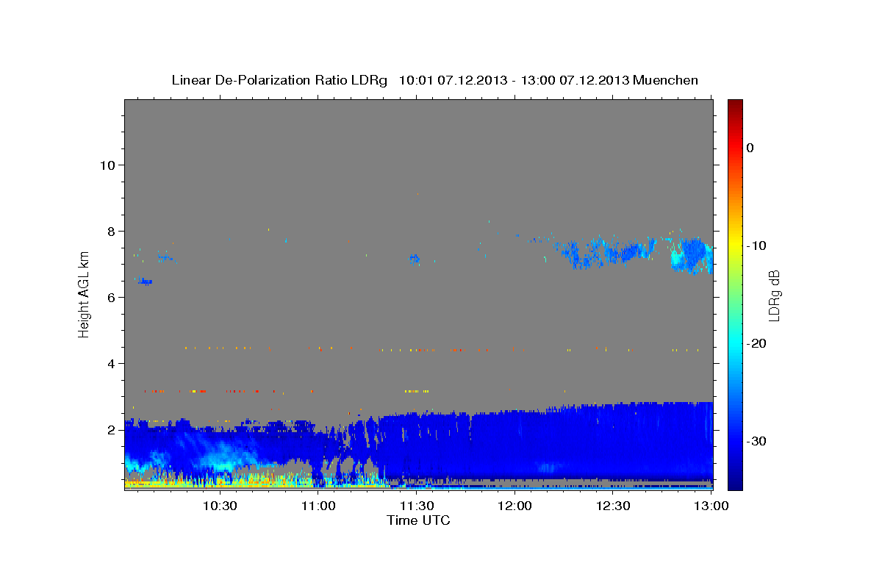Click the '13:00' time tick label
882x588 pixels.
pyautogui.click(x=712, y=506)
